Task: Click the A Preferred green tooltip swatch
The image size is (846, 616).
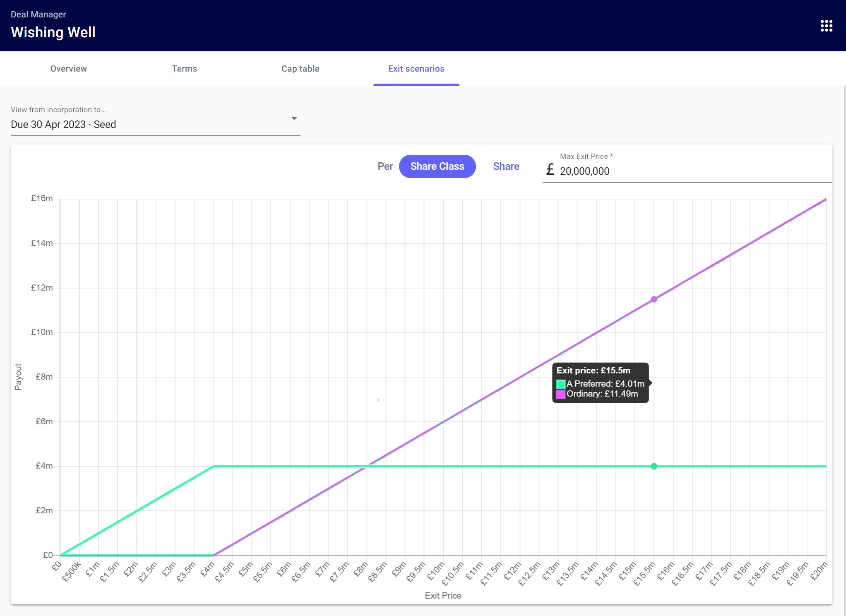Action: pyautogui.click(x=561, y=384)
